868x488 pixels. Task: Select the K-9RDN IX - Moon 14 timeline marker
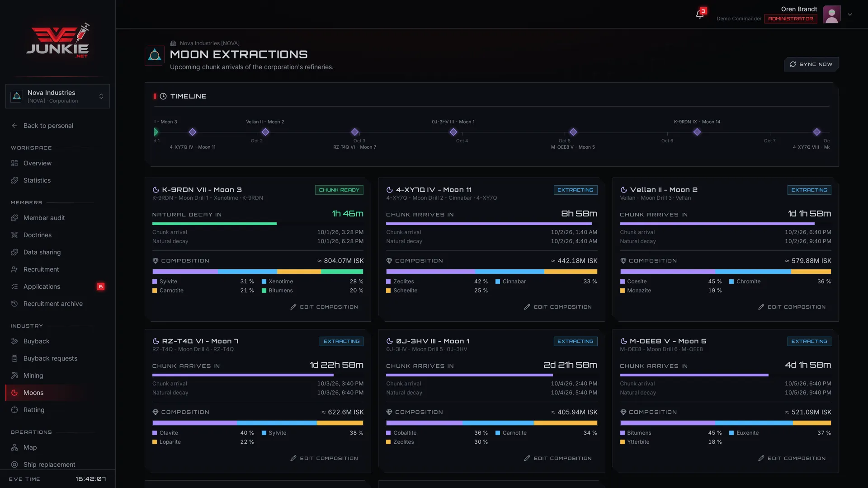(x=697, y=132)
